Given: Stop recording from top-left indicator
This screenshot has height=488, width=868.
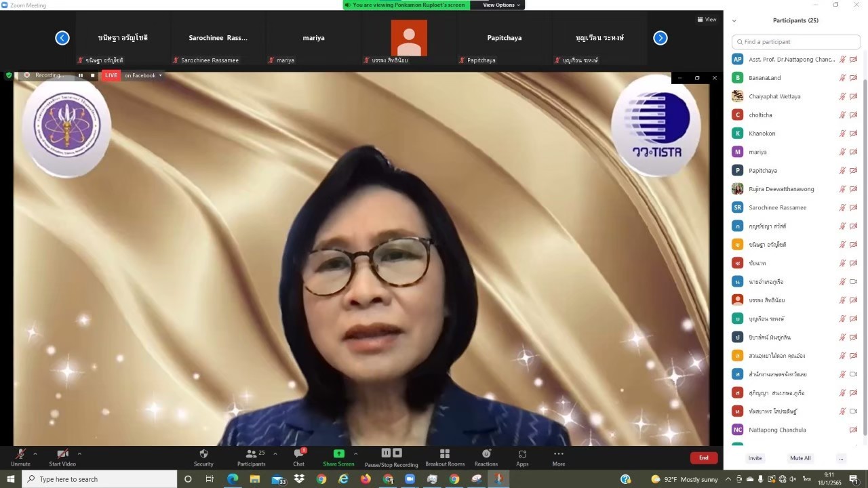Looking at the screenshot, I should [x=93, y=75].
